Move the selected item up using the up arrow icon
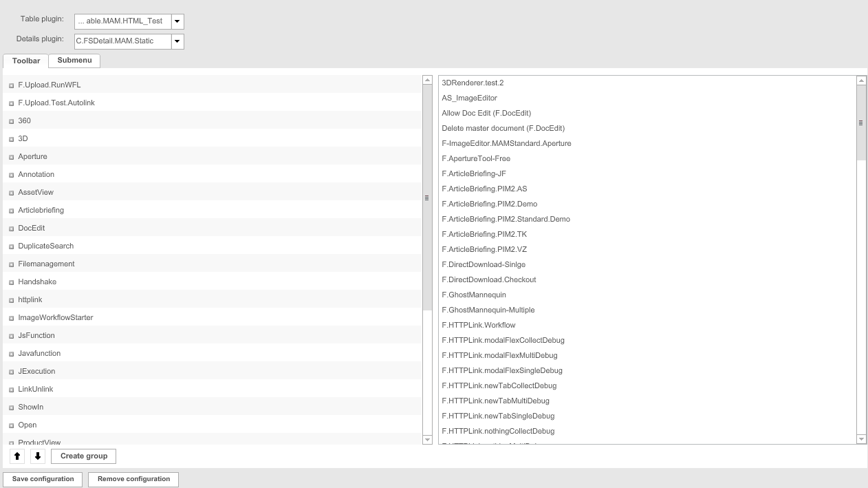Screen dimensions: 868x488 [x=17, y=456]
